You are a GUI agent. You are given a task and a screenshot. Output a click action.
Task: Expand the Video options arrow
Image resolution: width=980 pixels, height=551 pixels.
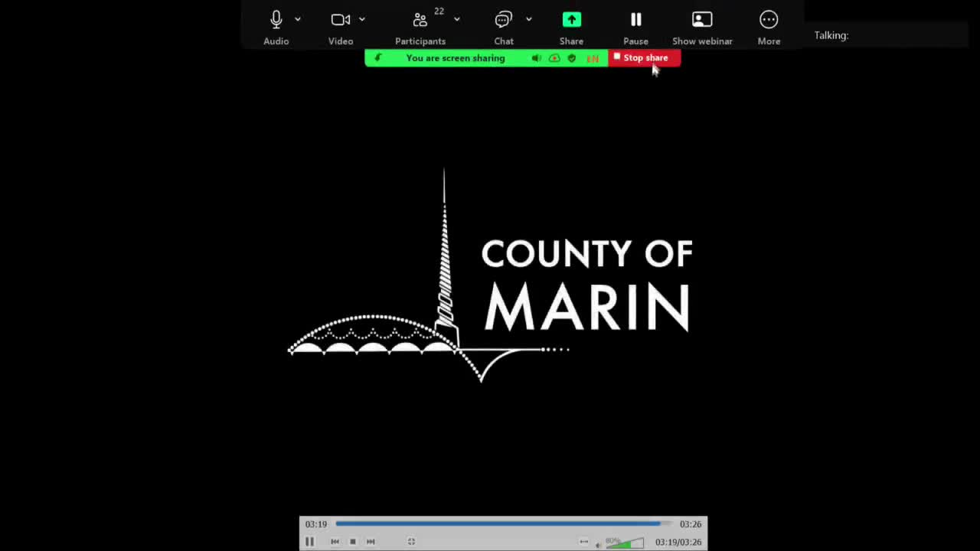pos(362,19)
